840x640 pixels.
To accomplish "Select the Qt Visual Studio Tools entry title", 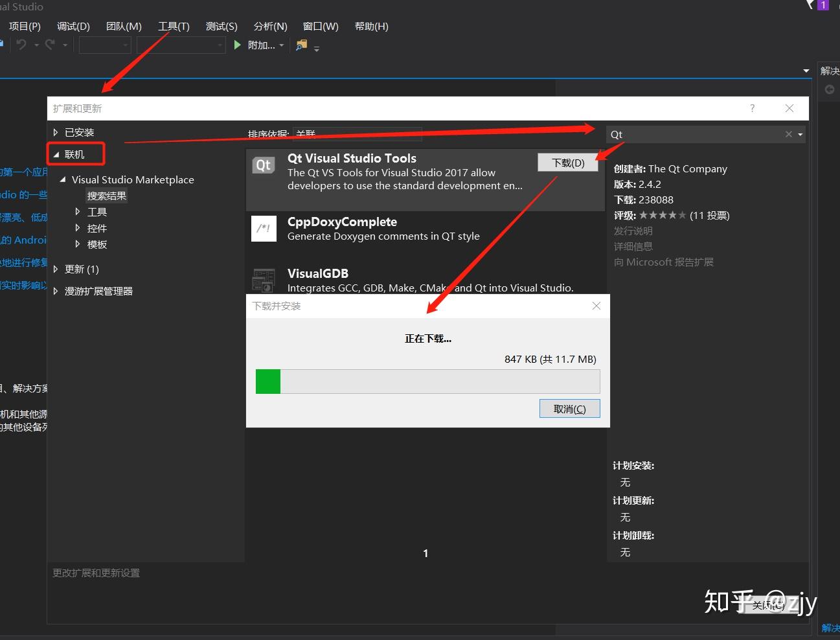I will [x=352, y=158].
